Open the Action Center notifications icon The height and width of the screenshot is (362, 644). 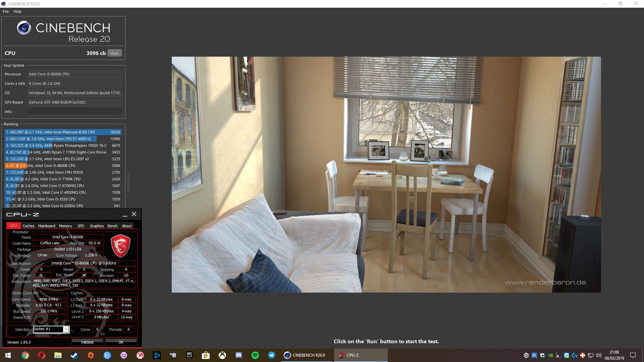pyautogui.click(x=633, y=355)
